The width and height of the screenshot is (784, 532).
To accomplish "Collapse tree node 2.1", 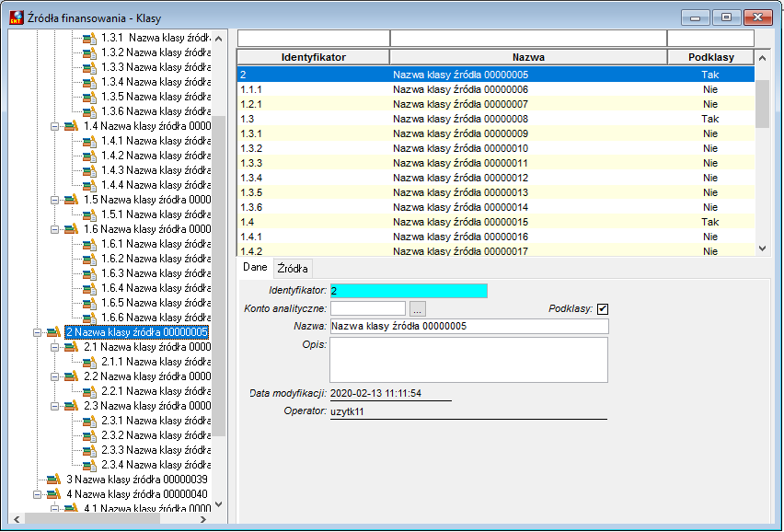I will pos(54,347).
